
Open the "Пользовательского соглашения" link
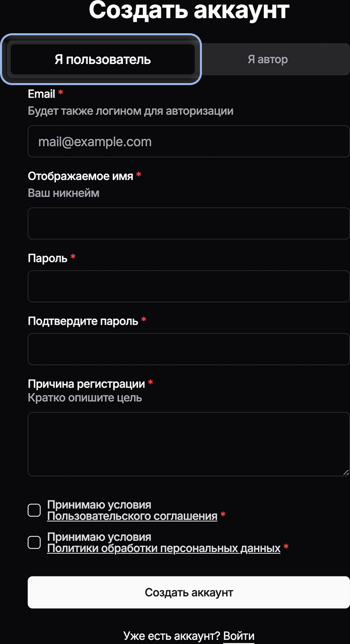point(132,516)
